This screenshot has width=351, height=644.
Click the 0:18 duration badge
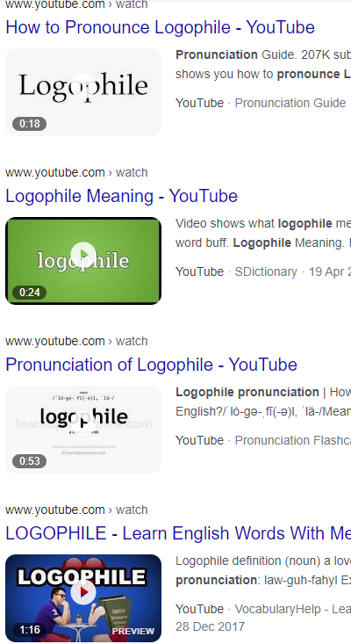pos(30,124)
